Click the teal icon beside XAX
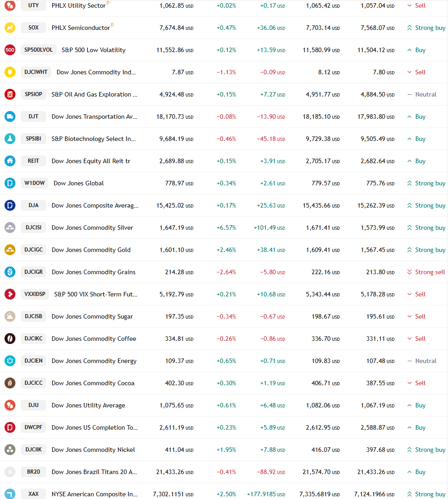This screenshot has height=499, width=448. point(10,494)
